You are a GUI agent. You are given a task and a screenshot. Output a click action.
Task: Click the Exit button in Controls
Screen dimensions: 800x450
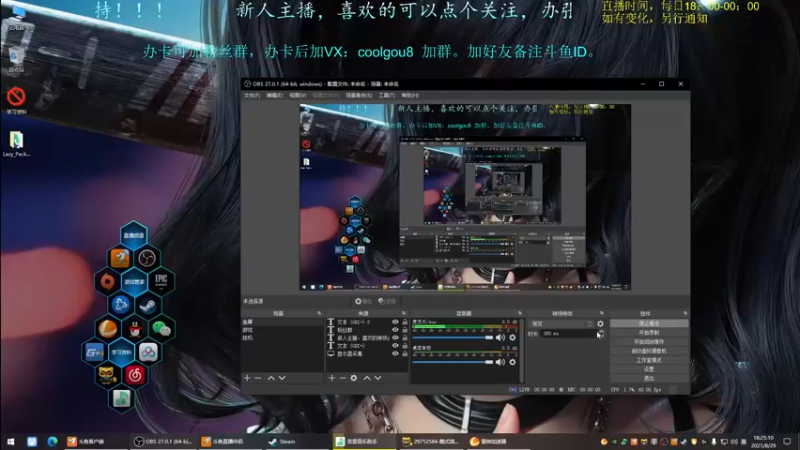coord(649,379)
